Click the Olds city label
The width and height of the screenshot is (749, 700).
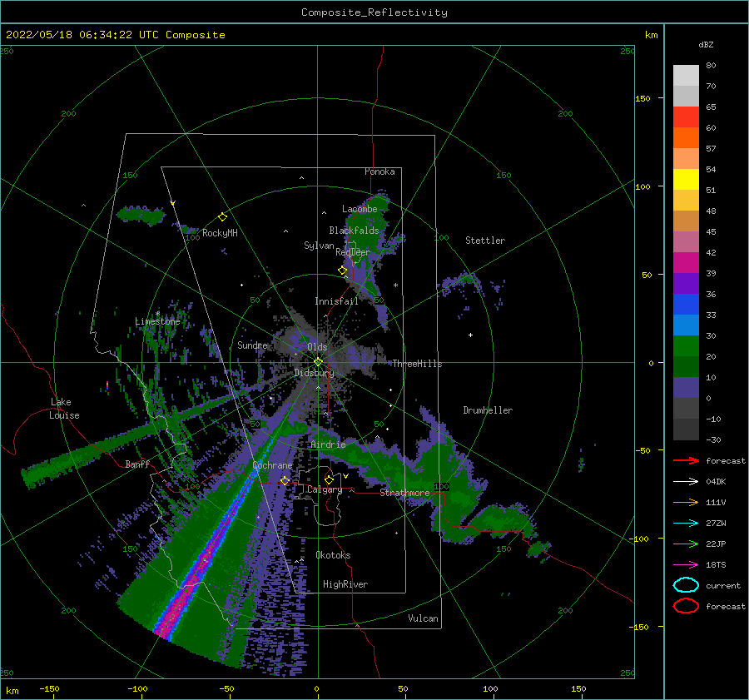[317, 347]
